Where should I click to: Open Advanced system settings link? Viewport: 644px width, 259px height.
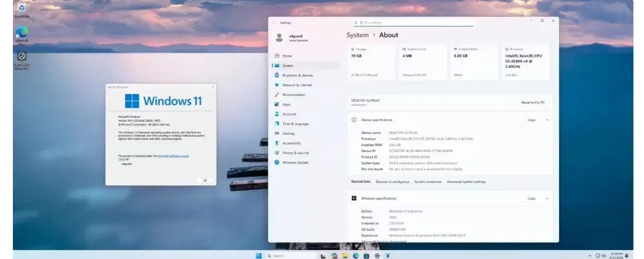[466, 182]
